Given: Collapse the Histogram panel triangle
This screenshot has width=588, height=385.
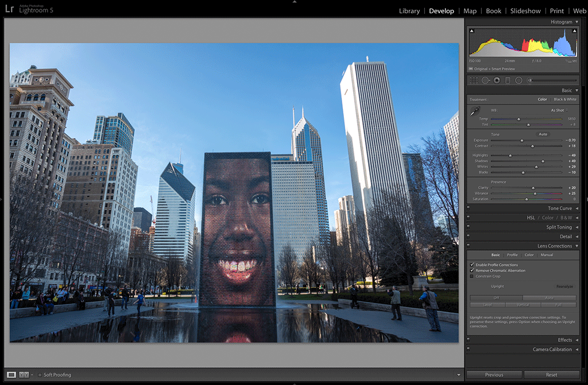Looking at the screenshot, I should coord(577,22).
